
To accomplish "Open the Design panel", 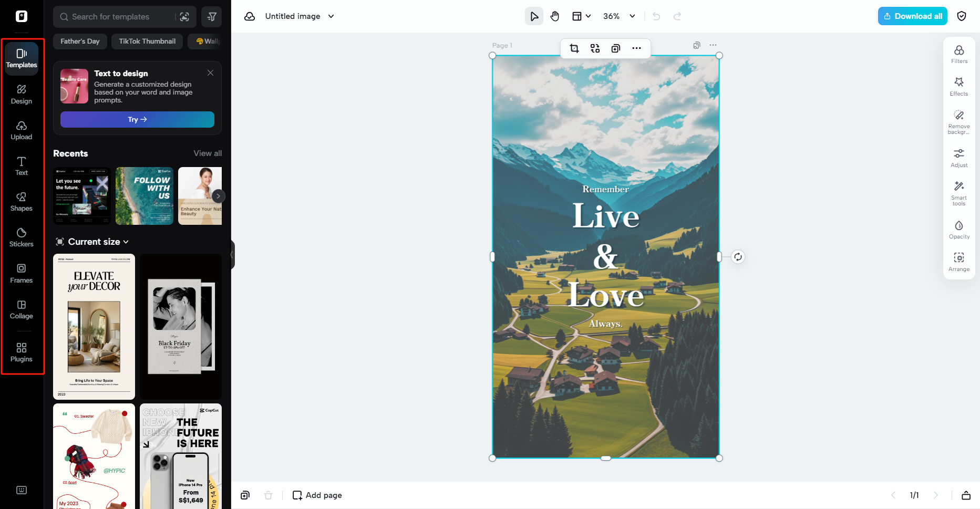I will click(x=22, y=94).
